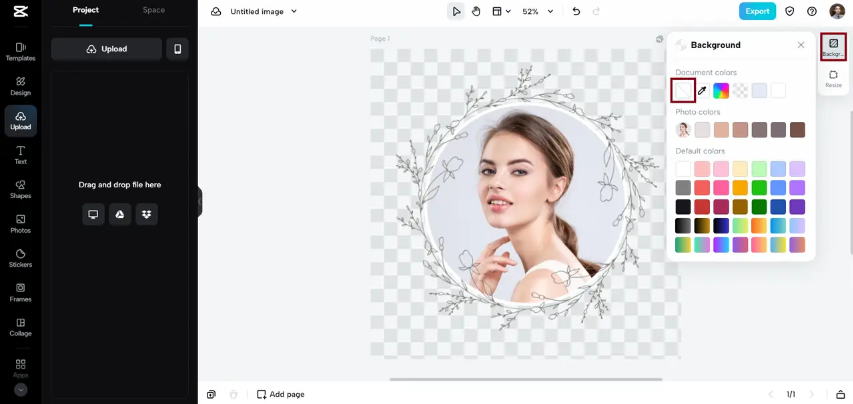Open the Design sidebar panel
This screenshot has width=853, height=404.
21,86
